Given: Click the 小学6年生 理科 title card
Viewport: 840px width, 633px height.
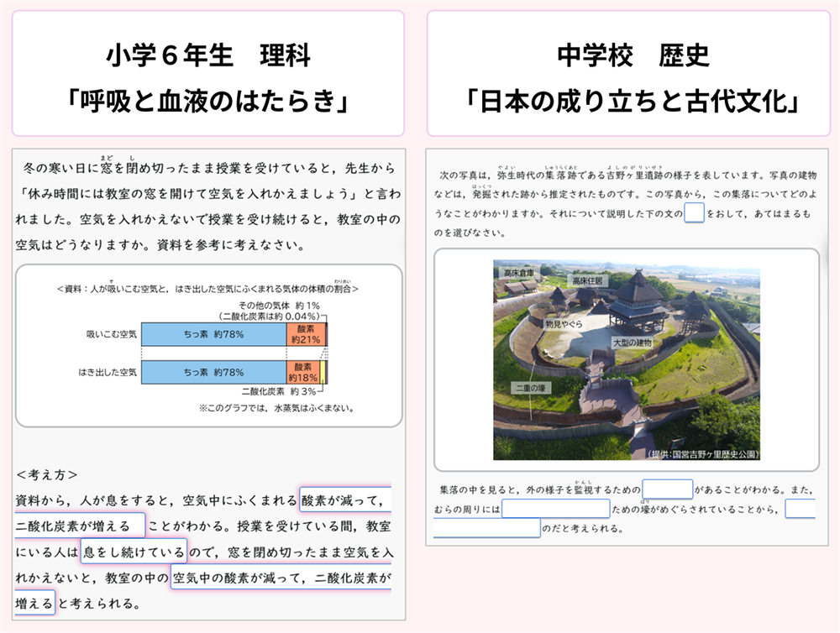Looking at the screenshot, I should pos(207,74).
